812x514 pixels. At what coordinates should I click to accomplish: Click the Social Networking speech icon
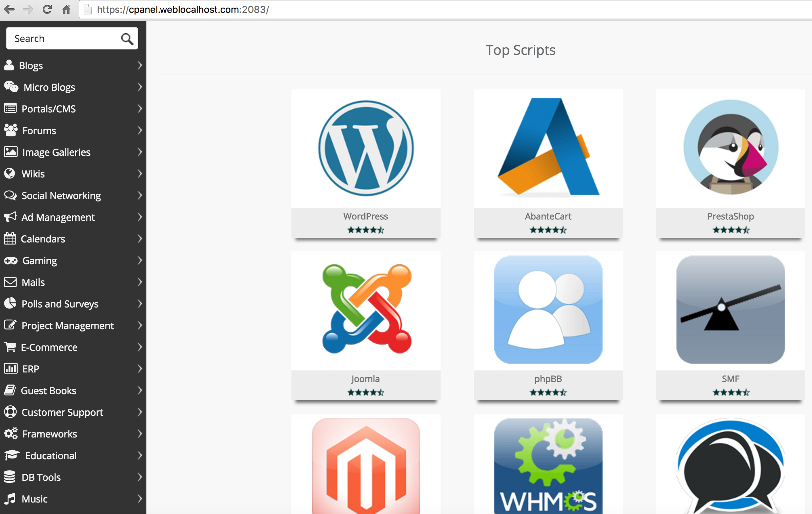pos(10,195)
